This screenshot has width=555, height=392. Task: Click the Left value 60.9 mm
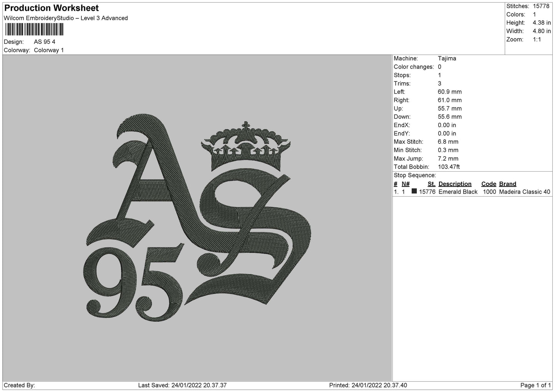click(x=450, y=92)
